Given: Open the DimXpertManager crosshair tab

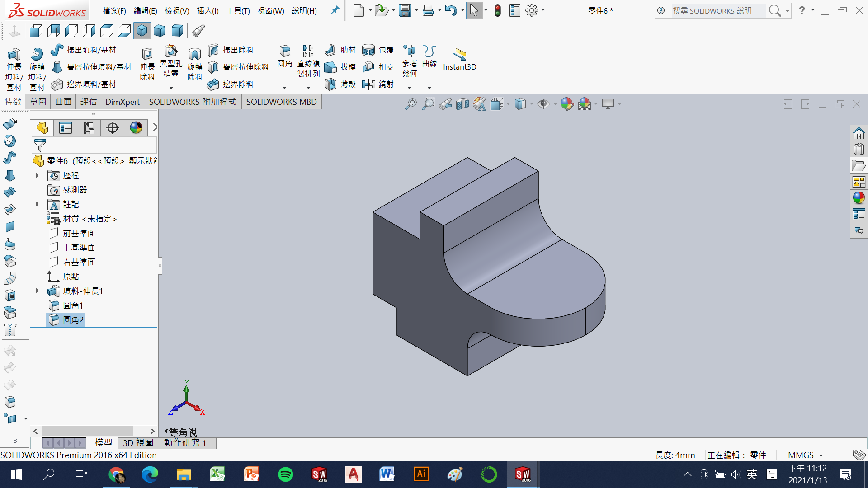Looking at the screenshot, I should pos(113,128).
